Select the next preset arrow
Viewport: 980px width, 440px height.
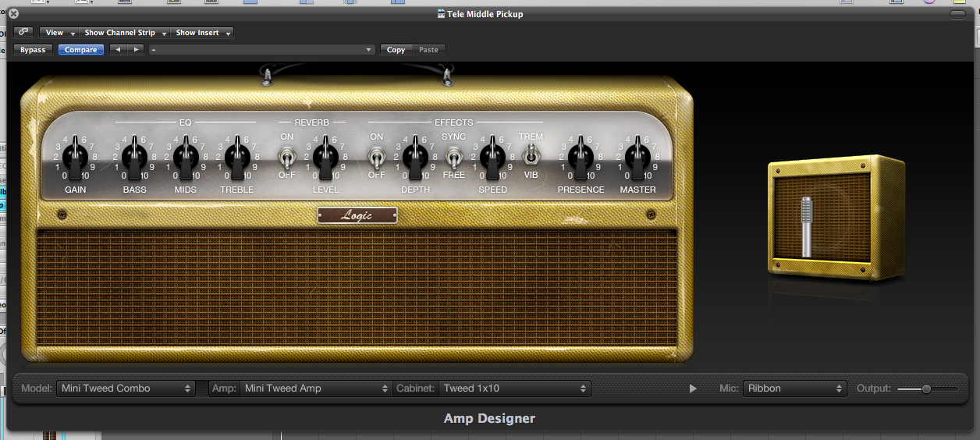[x=137, y=50]
